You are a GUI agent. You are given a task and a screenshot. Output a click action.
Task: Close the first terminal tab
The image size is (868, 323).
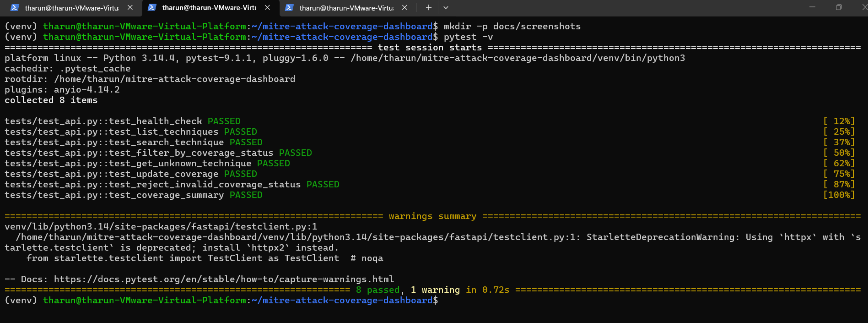(130, 8)
